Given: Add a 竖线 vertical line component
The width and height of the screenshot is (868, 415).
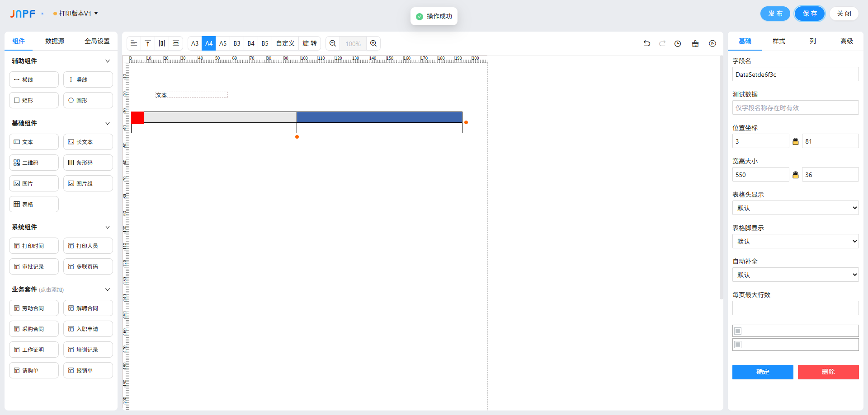Looking at the screenshot, I should pyautogui.click(x=88, y=79).
